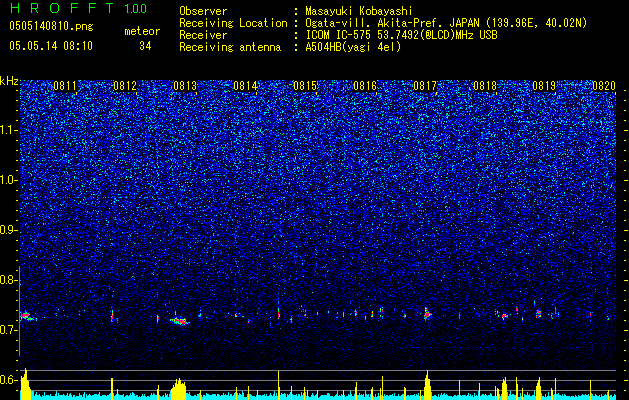Click the 0820 time marker

coord(604,86)
